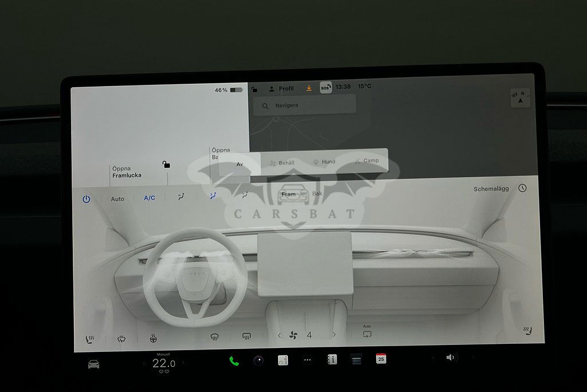Open the more apps ellipsis menu

click(308, 360)
